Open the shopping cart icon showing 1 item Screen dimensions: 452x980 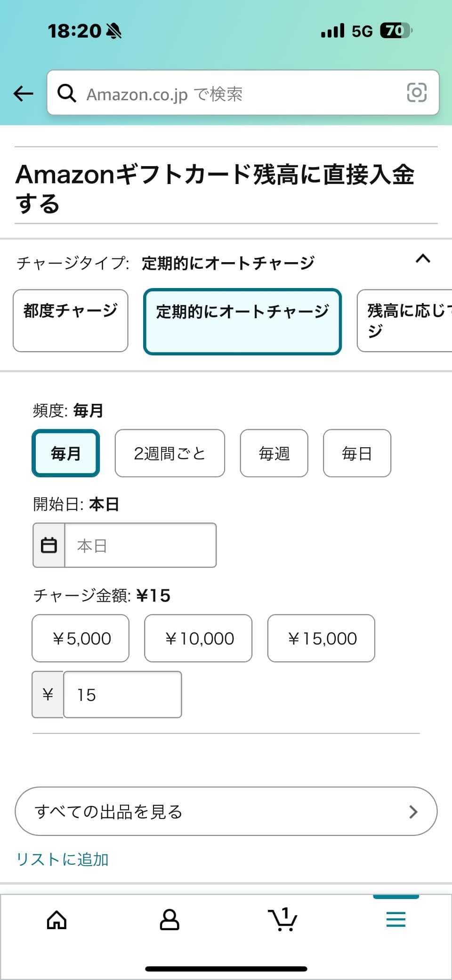282,920
